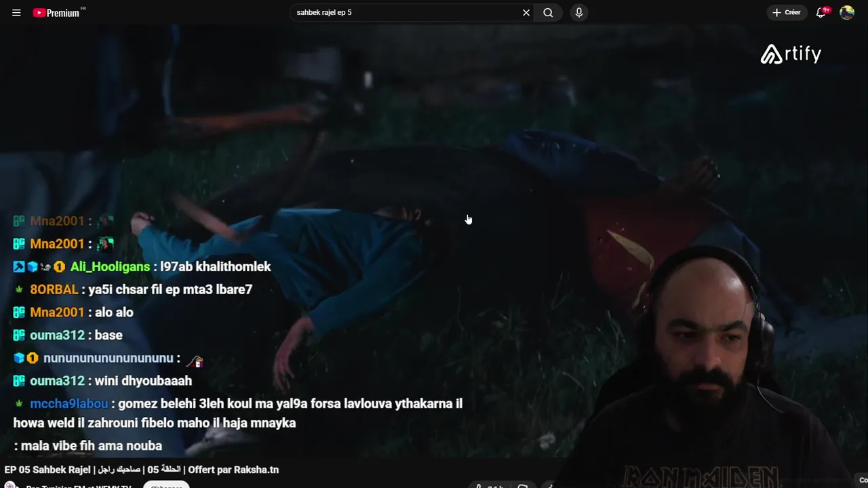
Task: Open the Créer menu
Action: (787, 12)
